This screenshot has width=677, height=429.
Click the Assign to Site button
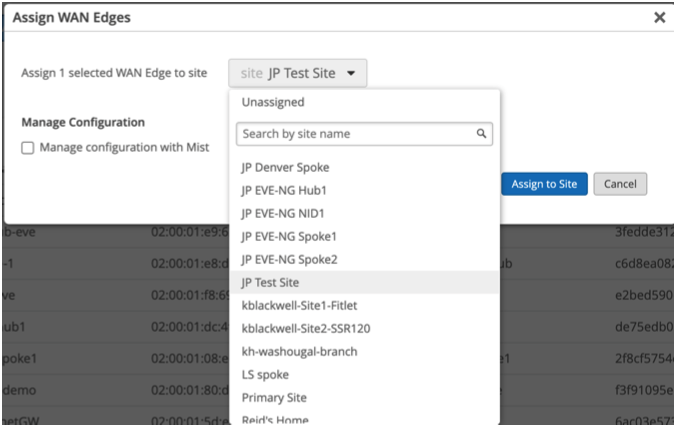point(544,184)
